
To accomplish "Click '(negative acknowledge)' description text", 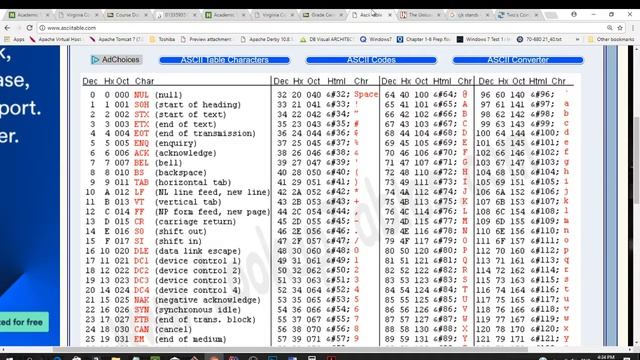I will pyautogui.click(x=207, y=300).
